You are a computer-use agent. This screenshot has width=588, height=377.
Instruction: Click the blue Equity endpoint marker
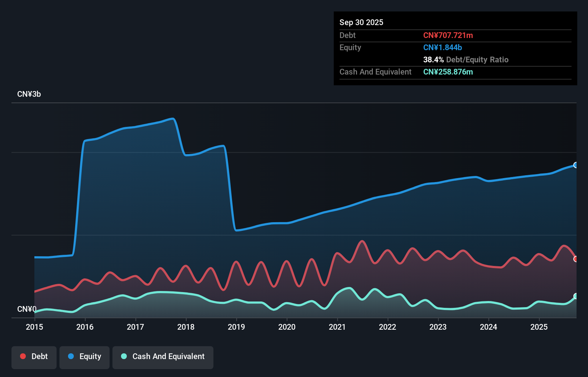[x=575, y=165]
